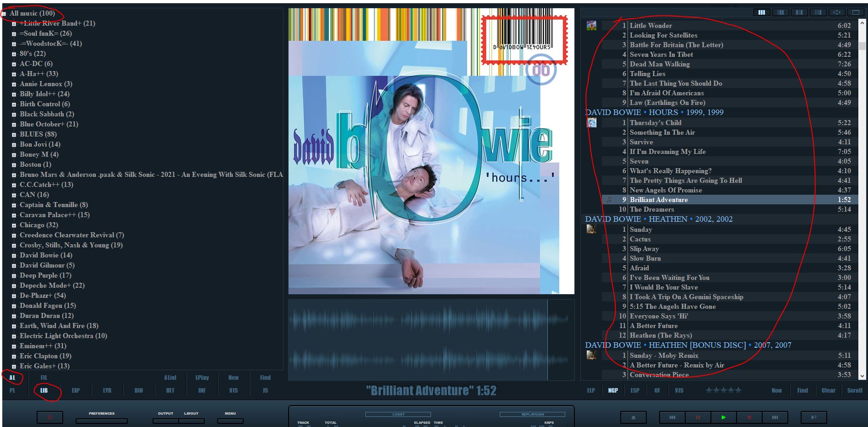Switch to the NGP playlist tab
Screen dimensions: 868x427
click(x=613, y=390)
